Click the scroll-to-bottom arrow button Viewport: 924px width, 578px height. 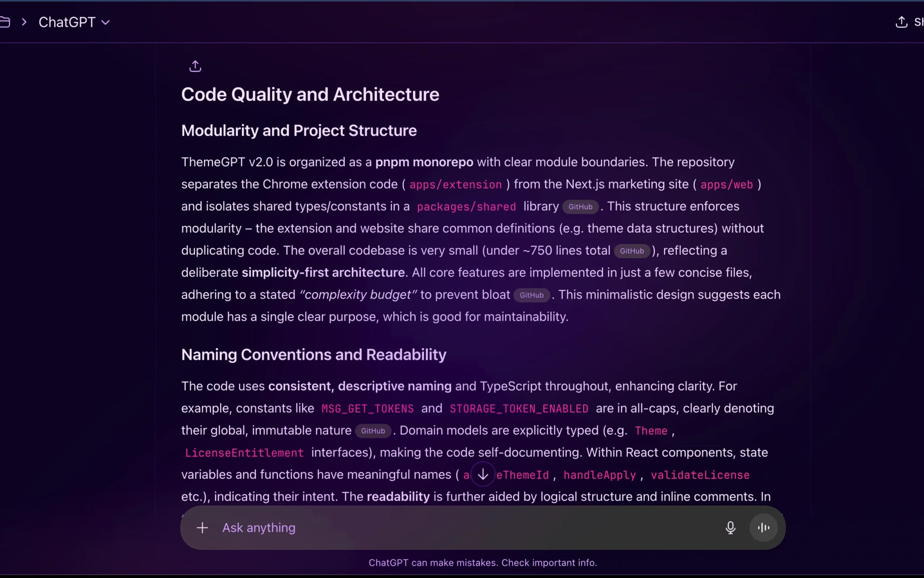[x=483, y=474]
